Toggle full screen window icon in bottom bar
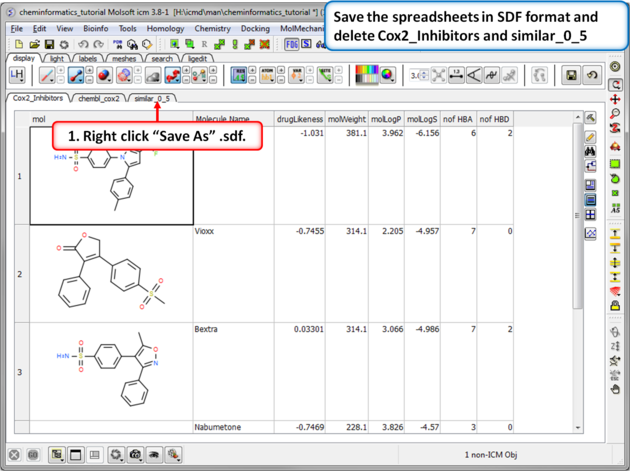Viewport: 630px width, 471px height. click(75, 455)
